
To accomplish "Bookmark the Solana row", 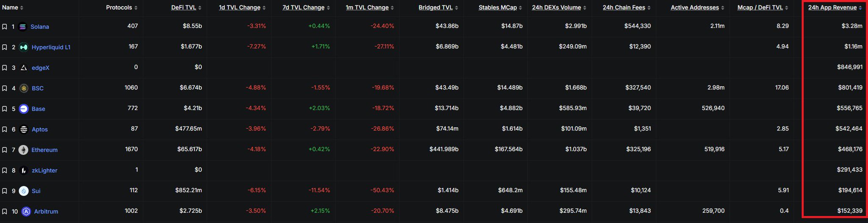I will coord(5,27).
